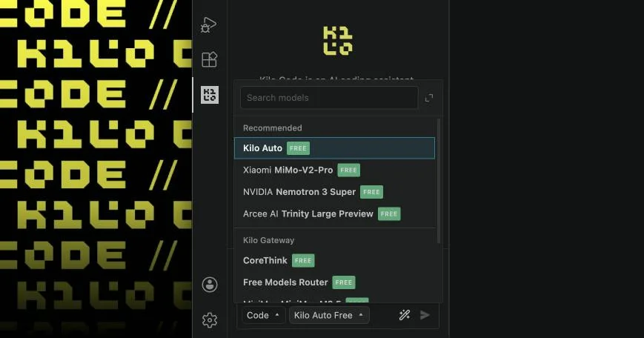This screenshot has width=644, height=338.
Task: Click the FREE badge next to CoreThink
Action: [x=303, y=260]
